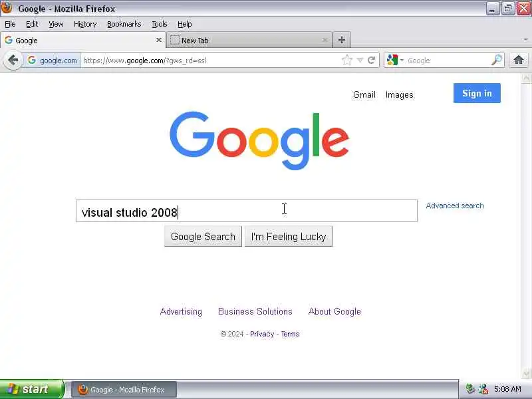Click the scrollbar down arrow
The image size is (532, 399).
click(526, 374)
